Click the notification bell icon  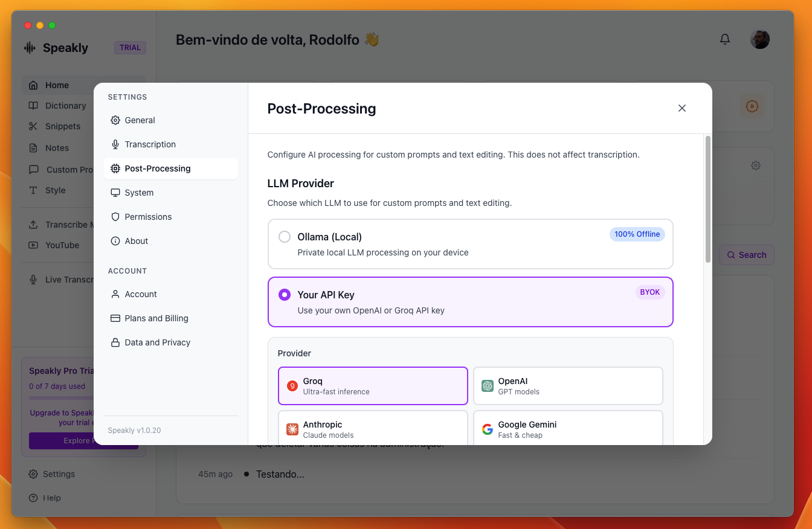point(724,39)
